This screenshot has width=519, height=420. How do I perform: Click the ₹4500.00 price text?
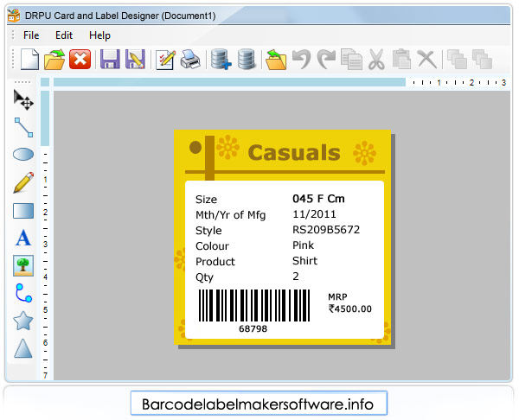pos(349,309)
